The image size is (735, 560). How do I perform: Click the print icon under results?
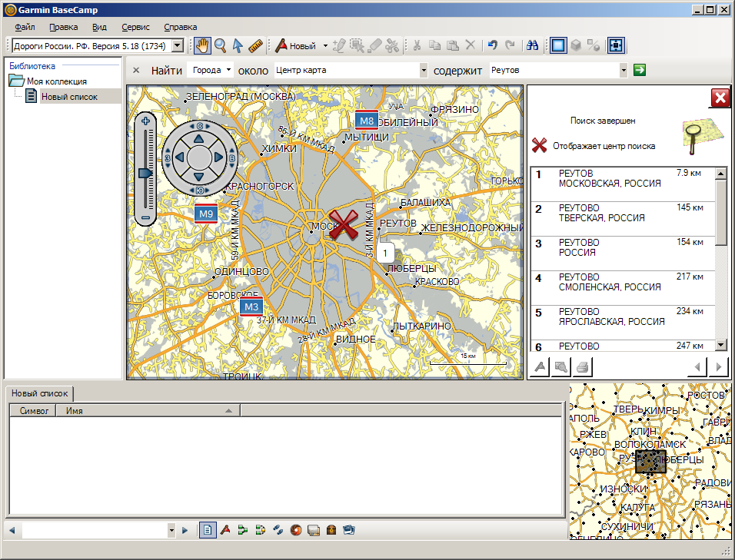(x=583, y=366)
